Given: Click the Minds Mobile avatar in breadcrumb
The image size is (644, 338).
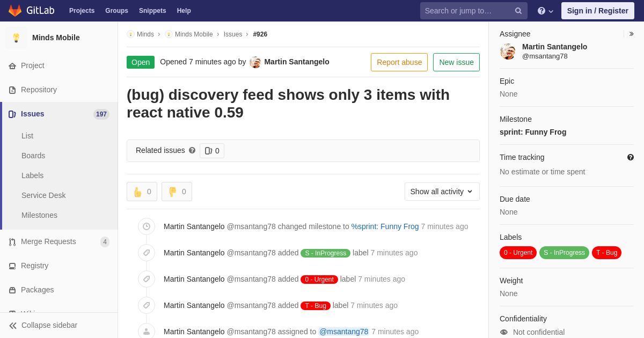Looking at the screenshot, I should tap(169, 34).
